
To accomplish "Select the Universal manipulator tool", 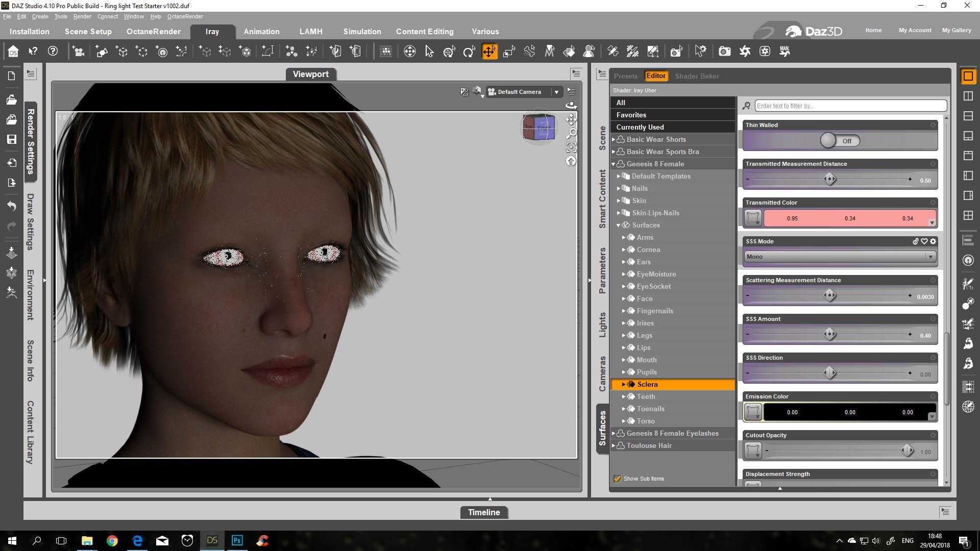I will (449, 52).
